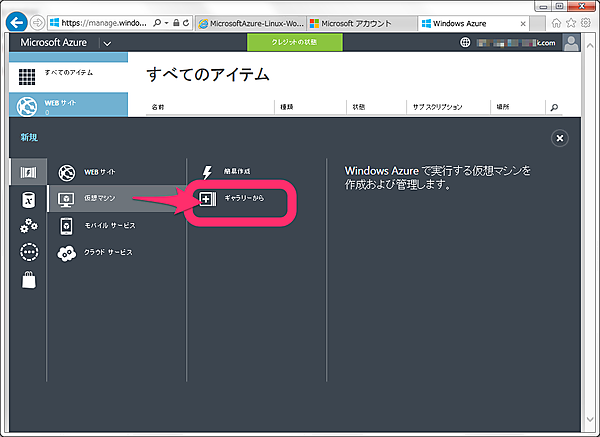Close the 新規 panel with X button

tap(560, 138)
